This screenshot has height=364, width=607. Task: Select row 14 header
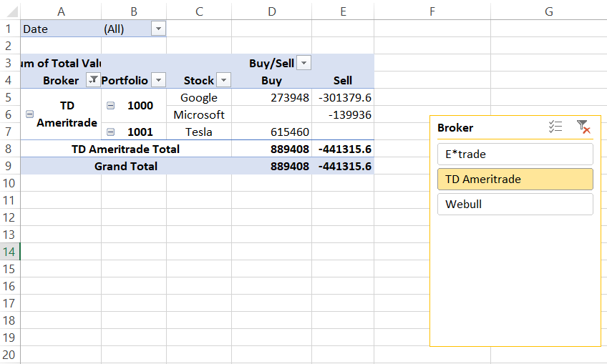(x=10, y=252)
